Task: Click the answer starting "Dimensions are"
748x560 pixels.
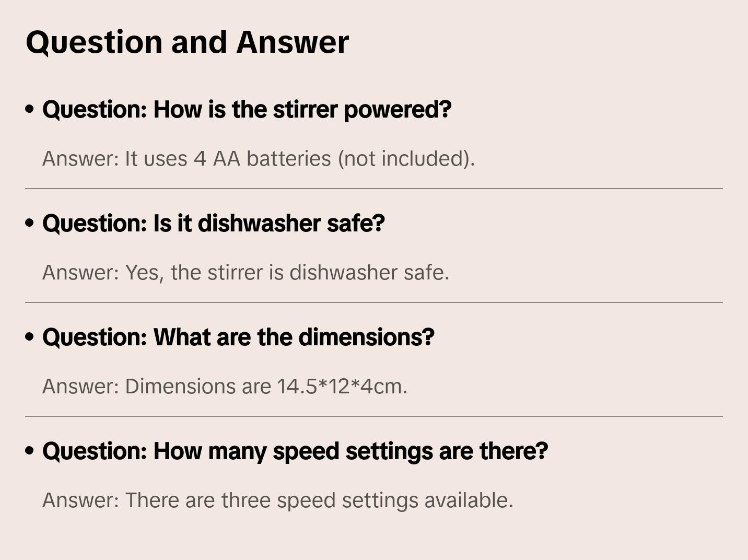Action: tap(225, 387)
